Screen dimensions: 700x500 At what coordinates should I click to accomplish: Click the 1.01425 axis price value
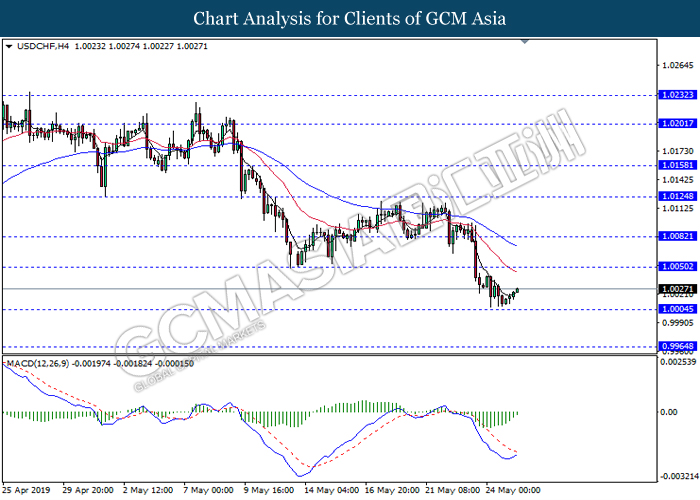coord(678,180)
